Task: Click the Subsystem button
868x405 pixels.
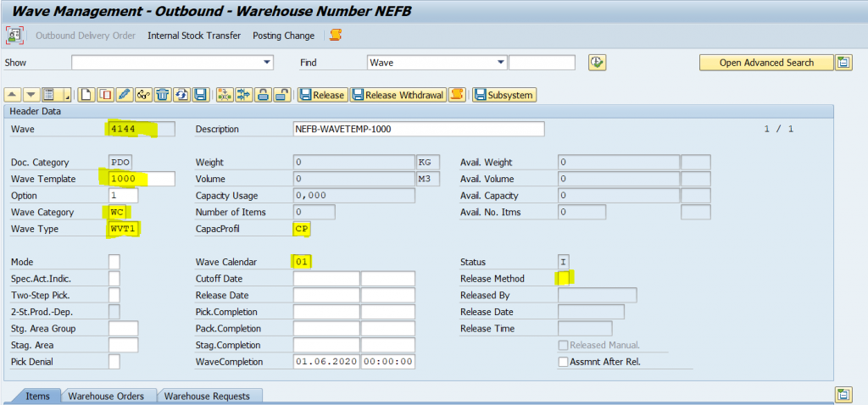Action: [504, 95]
